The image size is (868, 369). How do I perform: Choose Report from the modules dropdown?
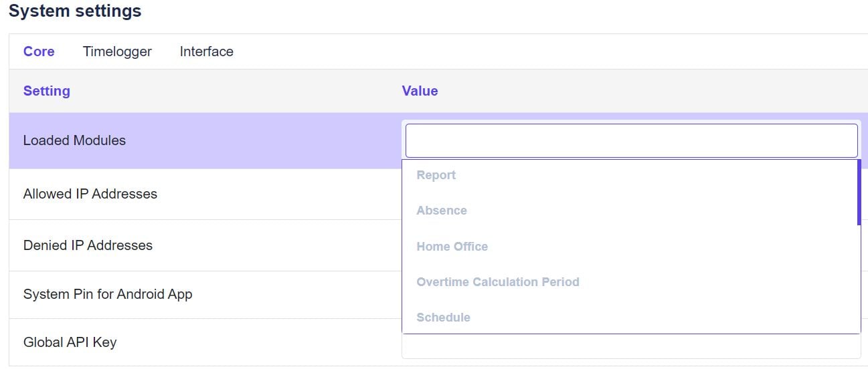pos(436,175)
